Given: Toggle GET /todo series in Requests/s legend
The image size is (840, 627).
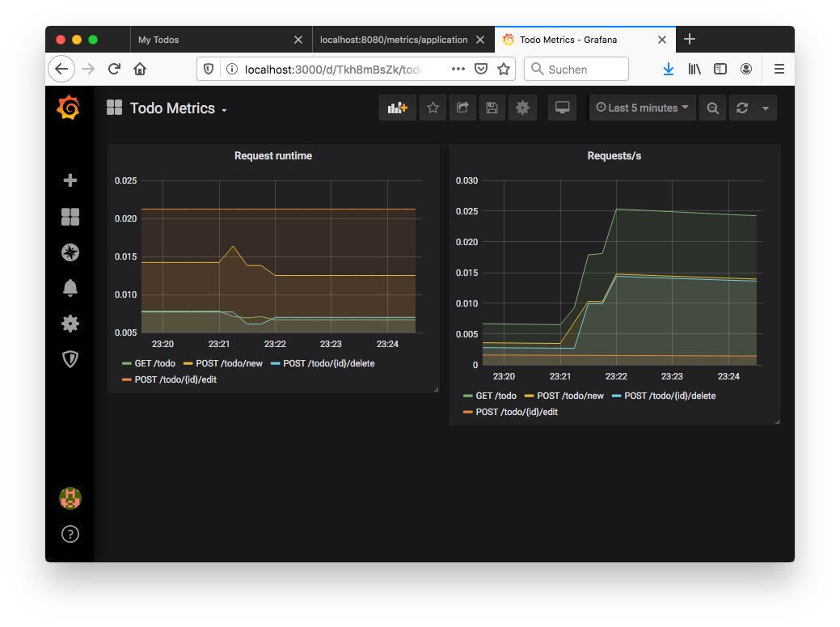Looking at the screenshot, I should (x=496, y=396).
